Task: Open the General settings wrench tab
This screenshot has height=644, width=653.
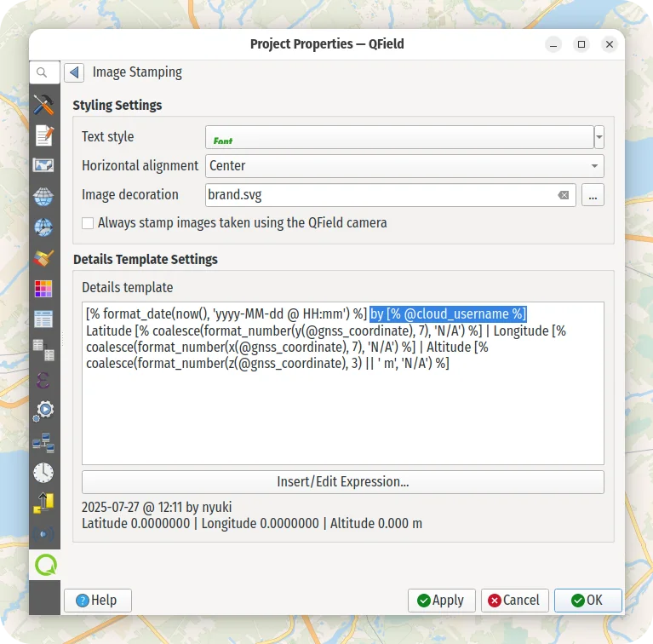Action: tap(43, 105)
